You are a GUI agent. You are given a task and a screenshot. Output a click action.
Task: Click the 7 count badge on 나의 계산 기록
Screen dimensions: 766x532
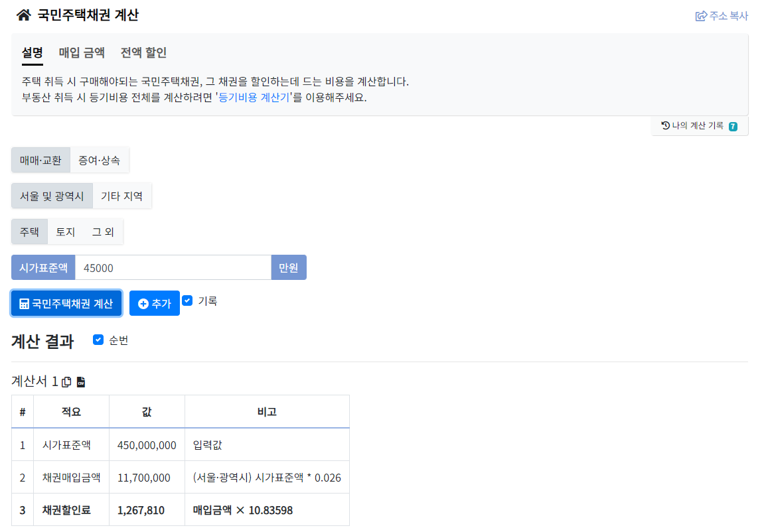coord(734,127)
